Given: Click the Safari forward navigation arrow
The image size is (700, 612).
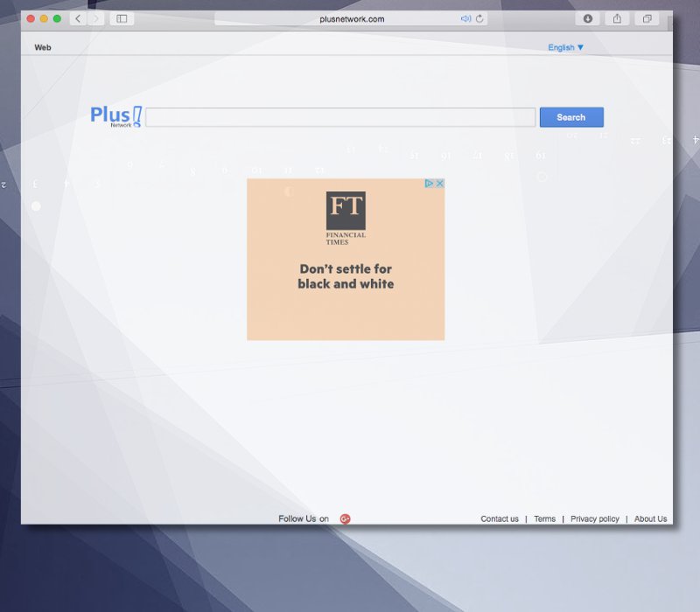Looking at the screenshot, I should point(96,18).
